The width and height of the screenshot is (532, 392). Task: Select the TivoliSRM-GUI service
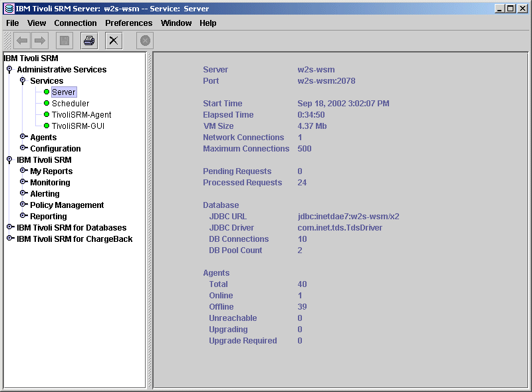[78, 126]
